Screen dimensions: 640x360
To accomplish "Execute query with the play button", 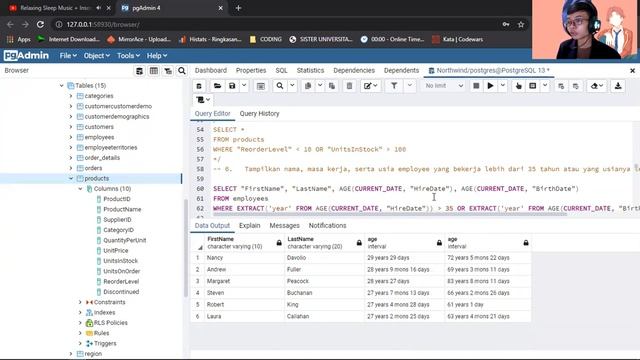I will click(x=491, y=86).
